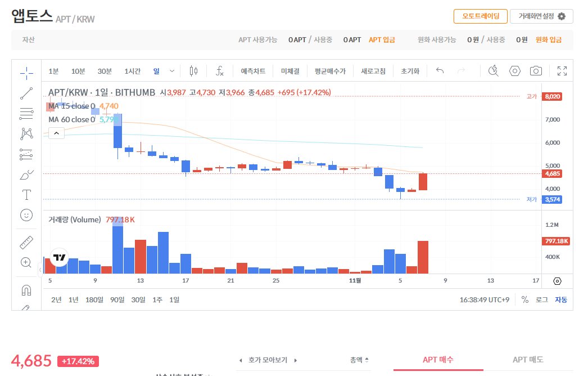Click the 거래량 (Volume) indicator label
Image resolution: width=588 pixels, height=376 pixels.
point(75,220)
